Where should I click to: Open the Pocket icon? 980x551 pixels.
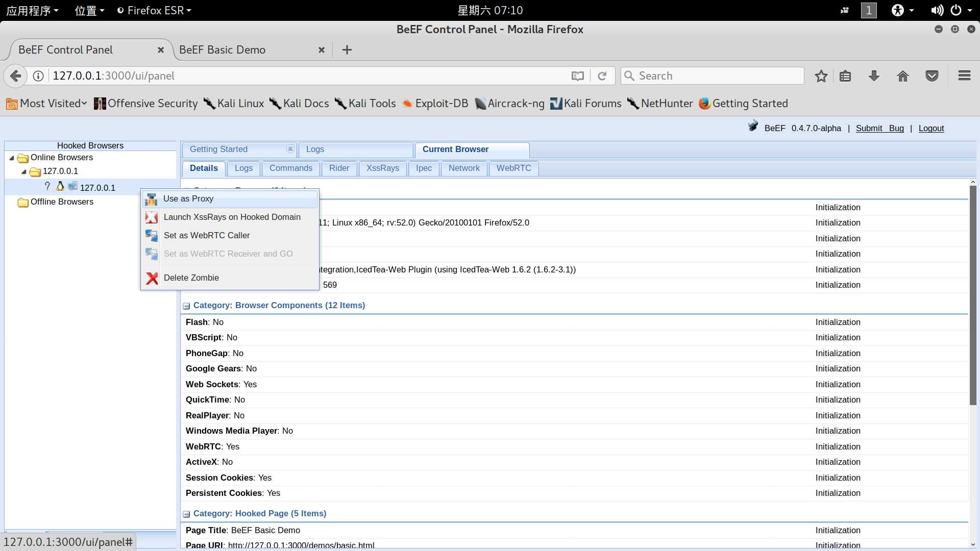pyautogui.click(x=932, y=76)
